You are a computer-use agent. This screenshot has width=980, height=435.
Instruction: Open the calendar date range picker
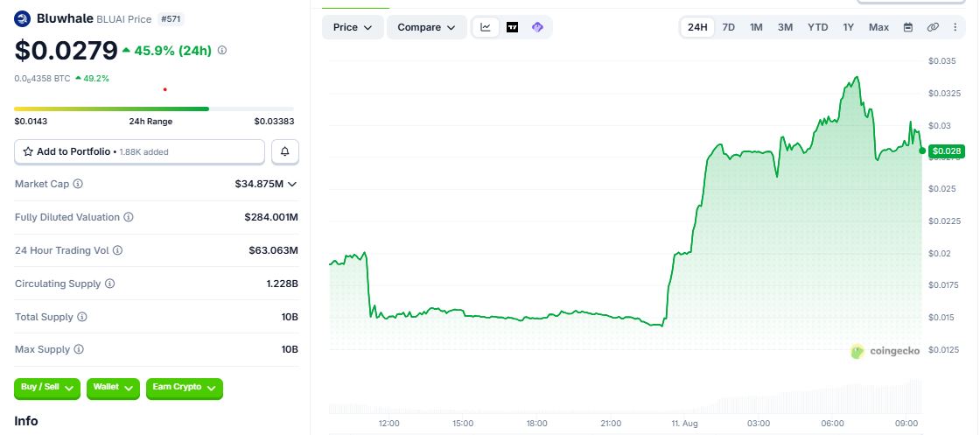[908, 27]
